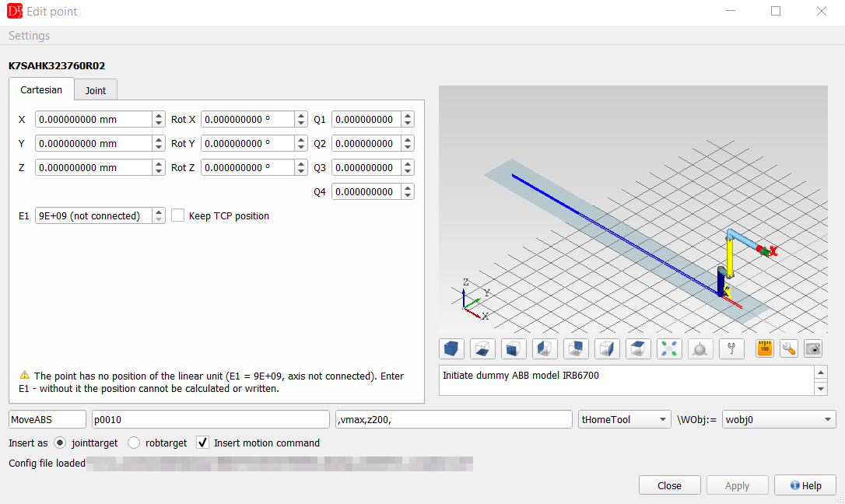The image size is (845, 504).
Task: Select the isometric solid cube view icon
Action: [451, 349]
